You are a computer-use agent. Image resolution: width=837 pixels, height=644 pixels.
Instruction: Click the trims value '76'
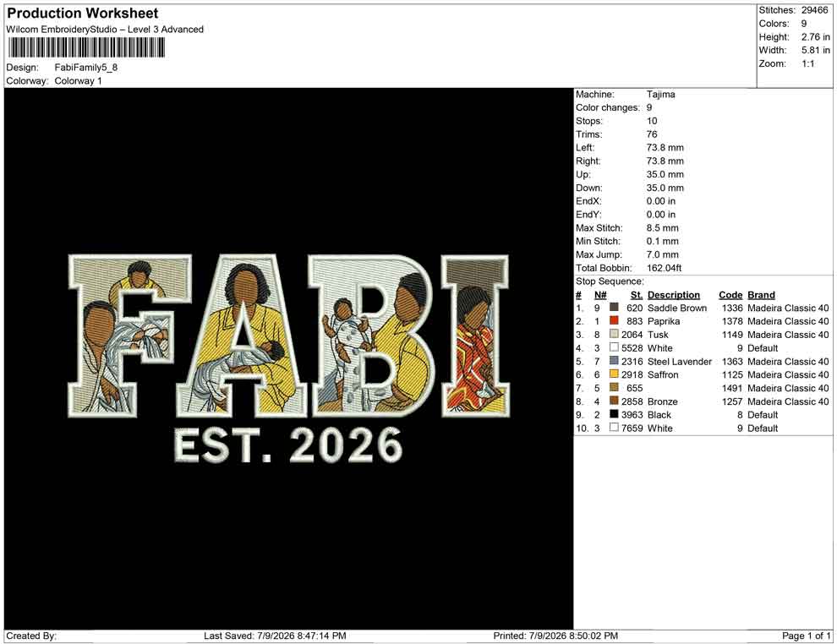coord(652,134)
